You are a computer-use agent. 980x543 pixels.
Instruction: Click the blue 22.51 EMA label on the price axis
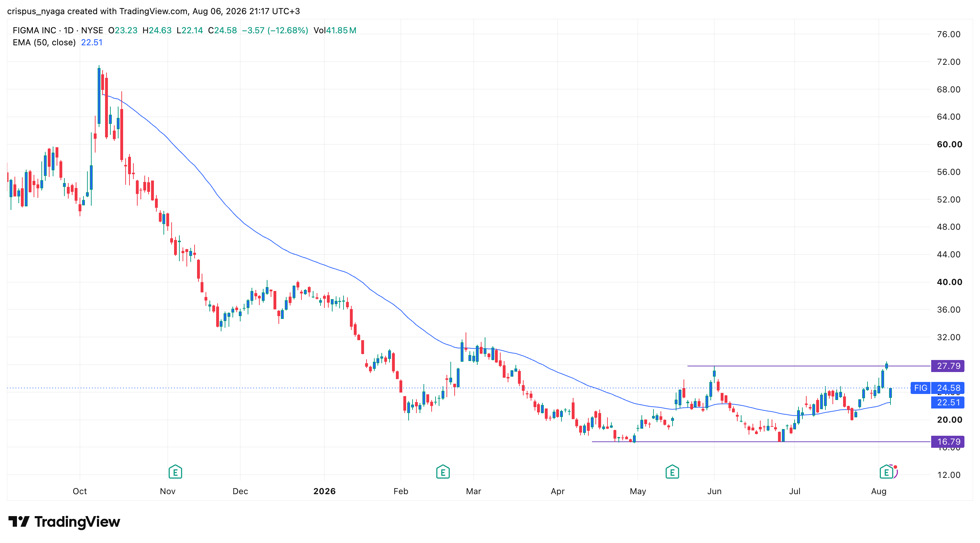(948, 402)
